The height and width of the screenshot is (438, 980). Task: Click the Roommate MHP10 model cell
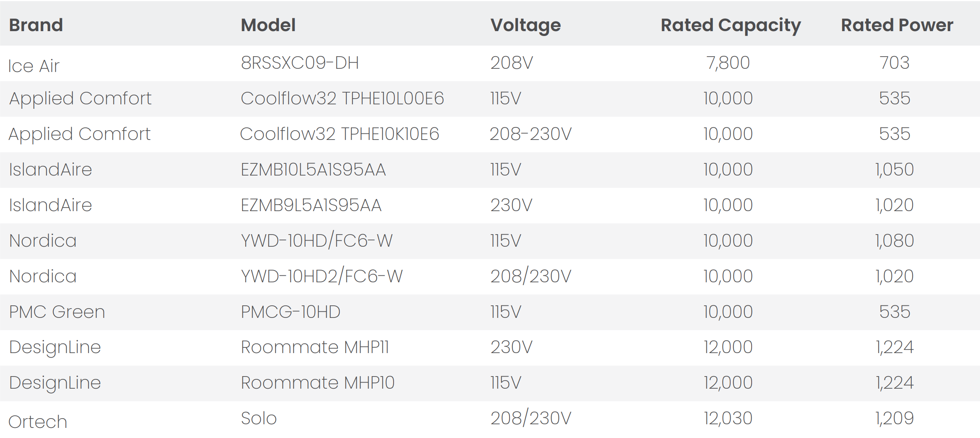point(318,383)
